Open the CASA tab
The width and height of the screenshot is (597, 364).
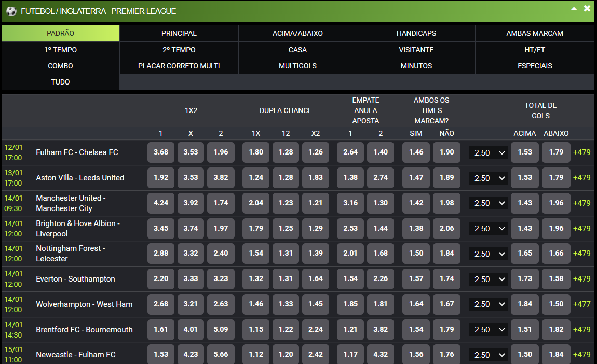coord(298,50)
